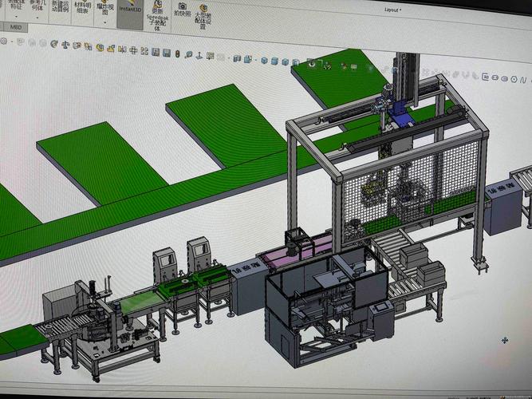Click the four-square pattern icon in toolbar

[144, 51]
